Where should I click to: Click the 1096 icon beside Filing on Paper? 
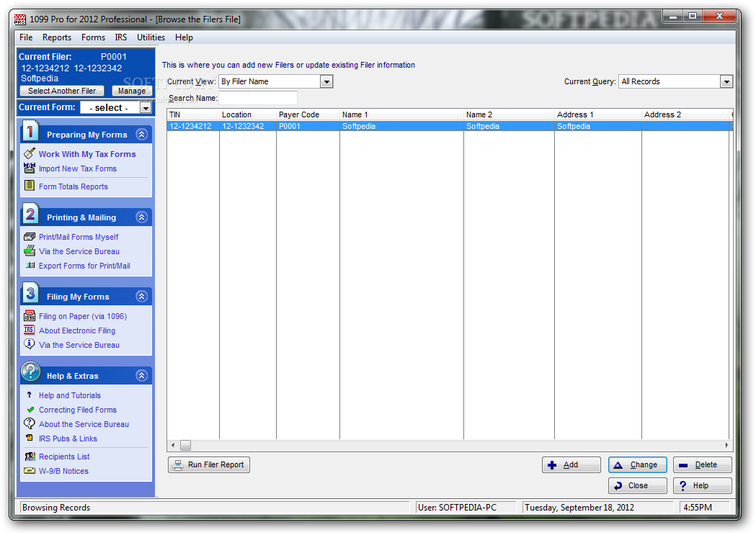click(x=30, y=316)
